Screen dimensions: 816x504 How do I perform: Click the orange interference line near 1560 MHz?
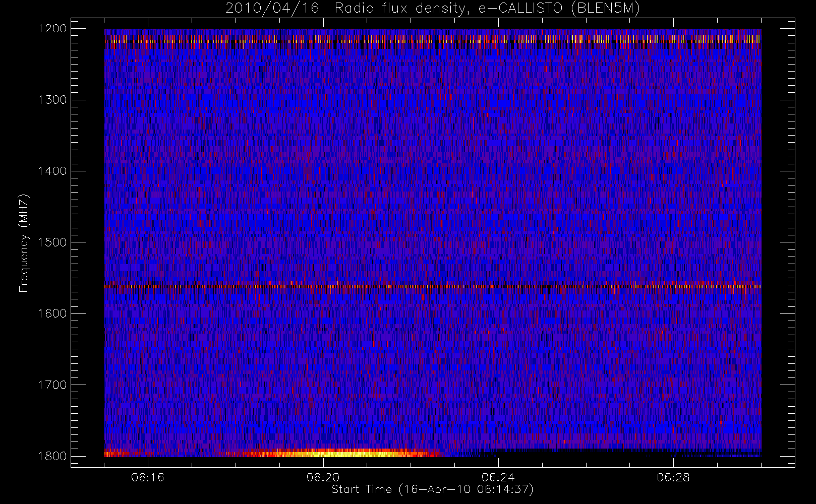[433, 286]
